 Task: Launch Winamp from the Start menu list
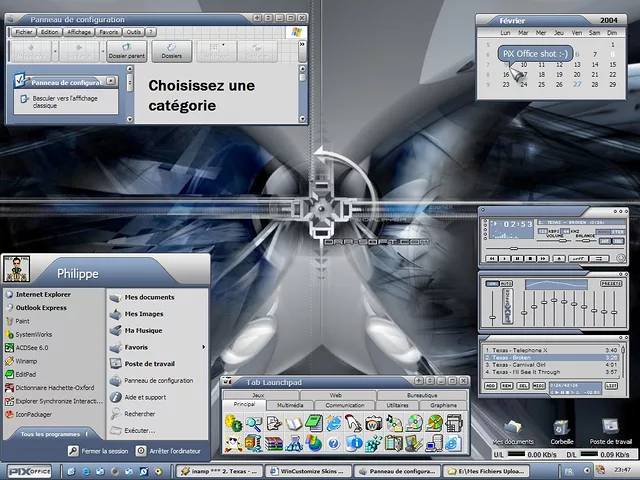point(27,360)
